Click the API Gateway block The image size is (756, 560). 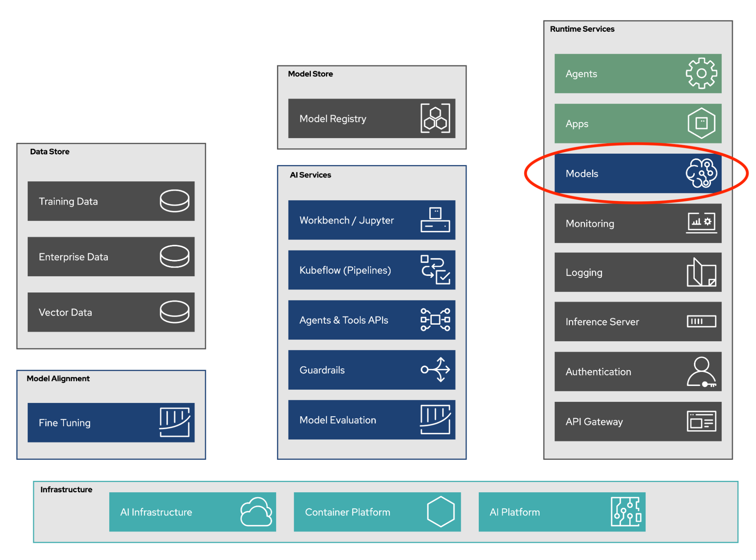tap(637, 422)
